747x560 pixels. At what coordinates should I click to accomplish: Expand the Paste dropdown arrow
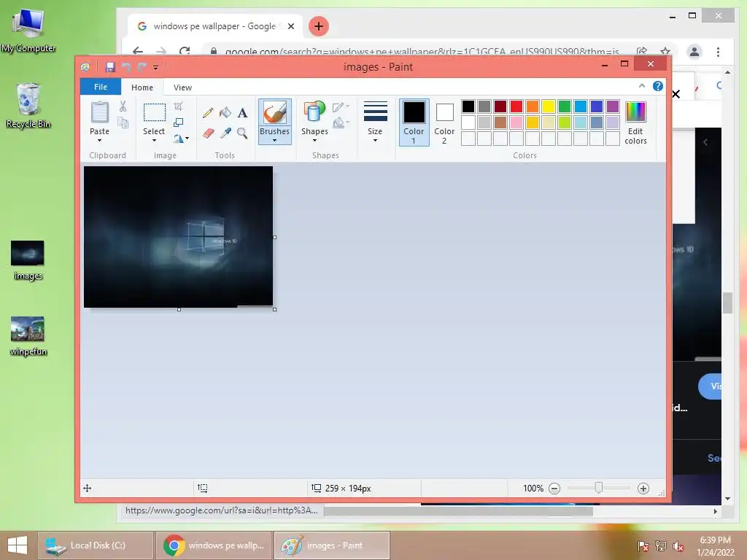(99, 141)
